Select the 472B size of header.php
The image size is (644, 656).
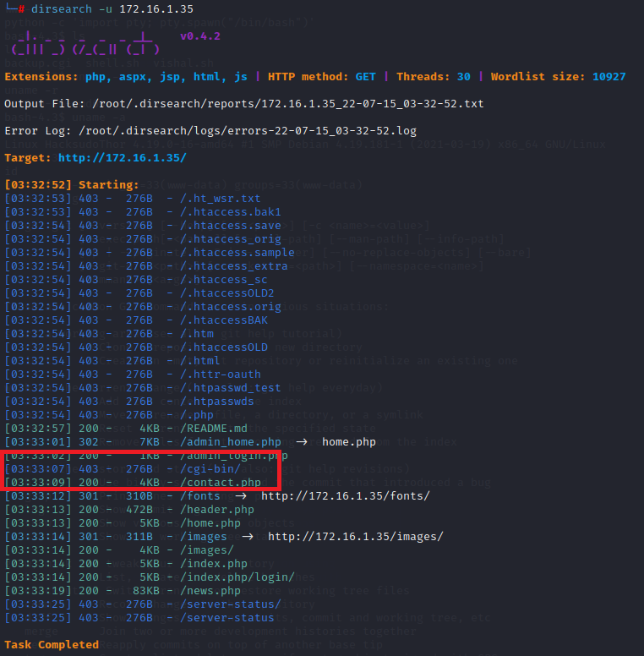pos(139,510)
